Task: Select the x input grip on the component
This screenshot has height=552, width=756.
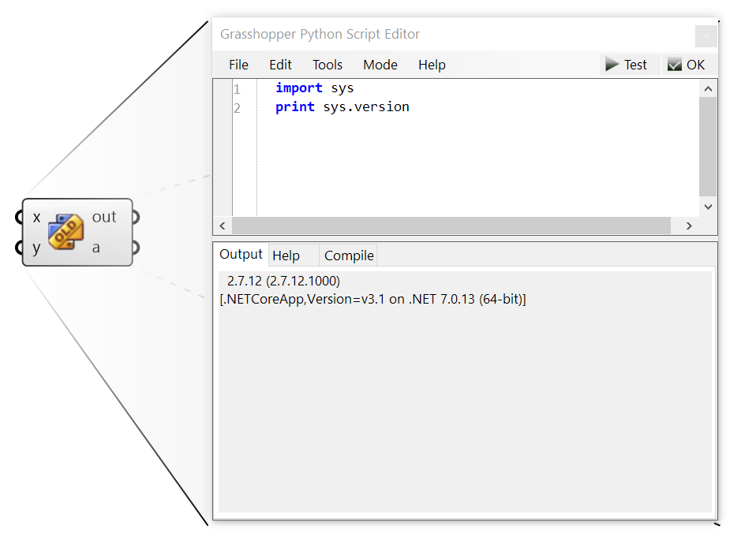Action: point(19,216)
